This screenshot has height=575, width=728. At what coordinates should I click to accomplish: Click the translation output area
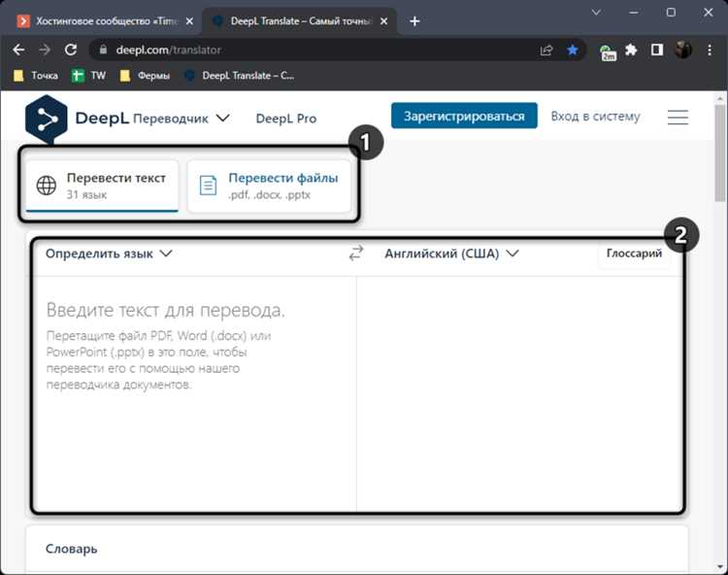coord(519,392)
